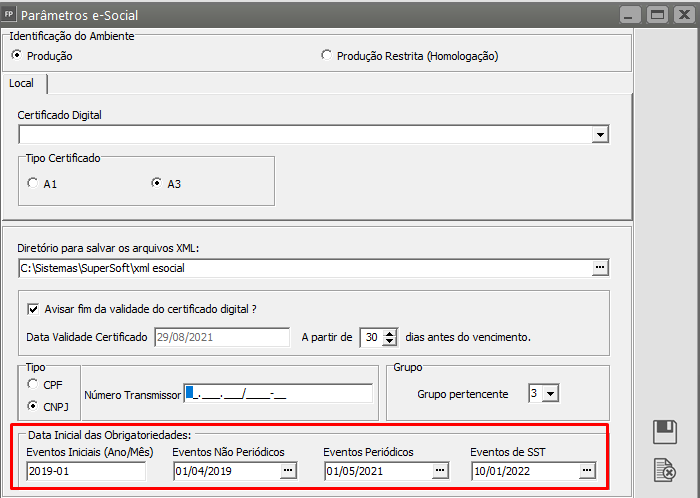The height and width of the screenshot is (498, 700).
Task: Click the cancel document icon
Action: pyautogui.click(x=665, y=468)
